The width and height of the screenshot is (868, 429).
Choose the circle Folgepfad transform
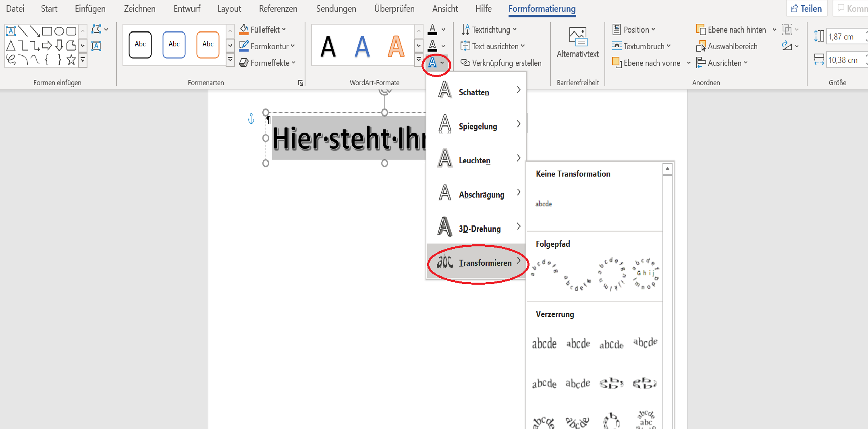[x=612, y=273]
